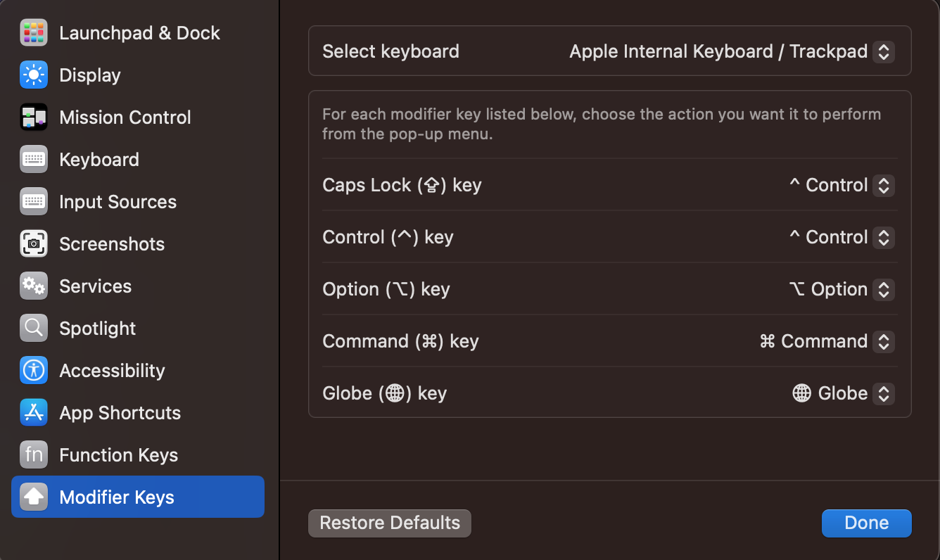Open the Caps Lock key action dropdown
The width and height of the screenshot is (940, 560).
point(883,185)
